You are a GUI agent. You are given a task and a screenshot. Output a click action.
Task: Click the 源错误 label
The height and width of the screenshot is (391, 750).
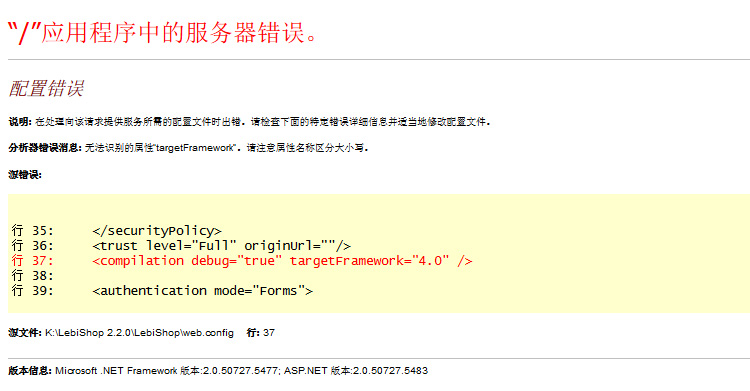[25, 175]
